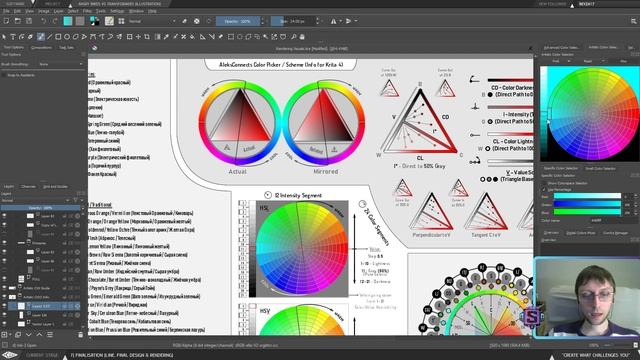640x360 pixels.
Task: Toggle Show Colorspace Selector checkbox
Action: click(544, 183)
